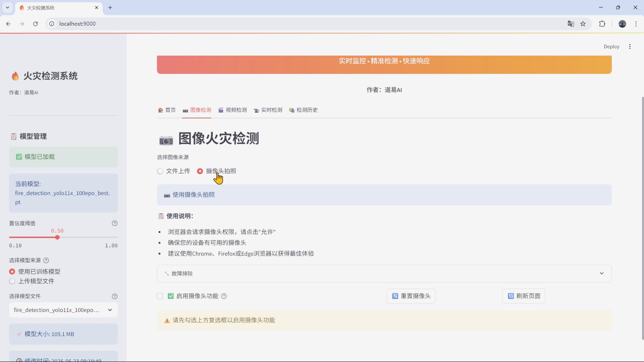Click the 启用摄像头功能 help icon

(x=224, y=296)
